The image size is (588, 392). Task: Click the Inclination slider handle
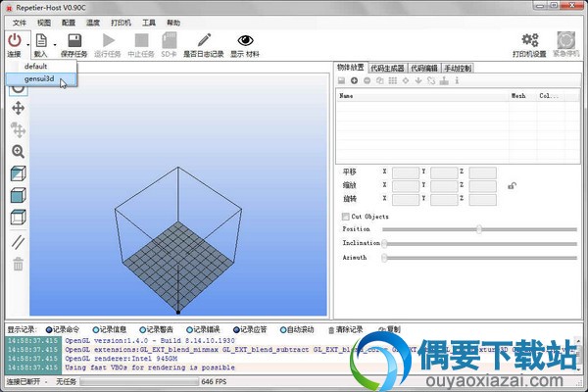pyautogui.click(x=384, y=243)
